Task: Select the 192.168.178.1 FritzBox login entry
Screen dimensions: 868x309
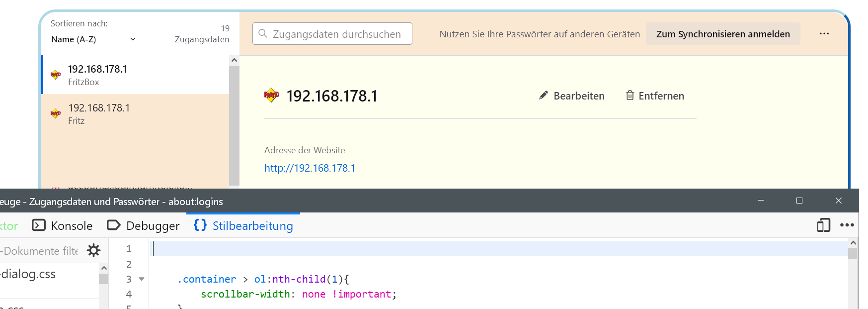Action: pyautogui.click(x=134, y=75)
